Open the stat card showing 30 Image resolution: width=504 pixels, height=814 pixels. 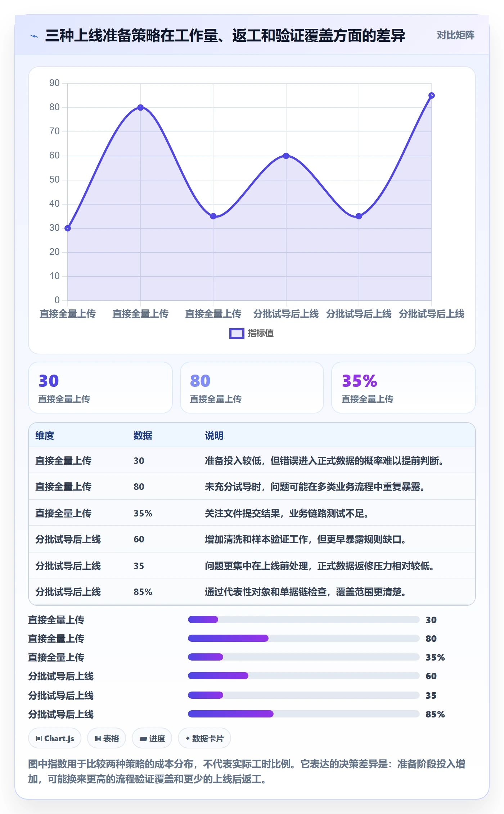100,388
